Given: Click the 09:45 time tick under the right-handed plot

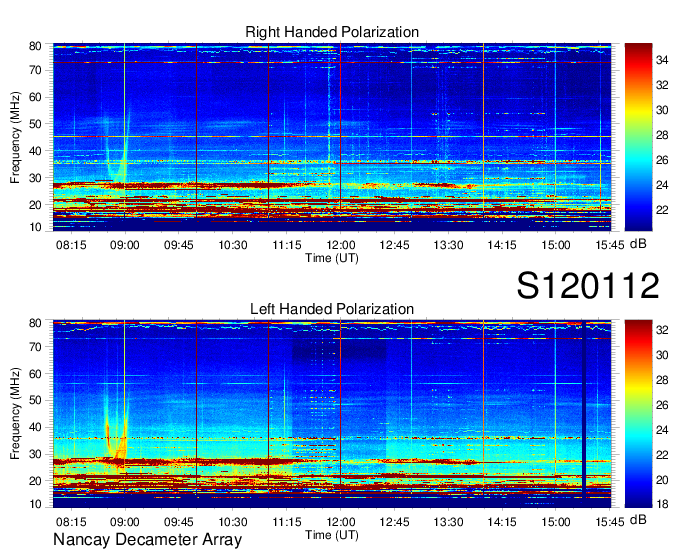Looking at the screenshot, I should 179,245.
